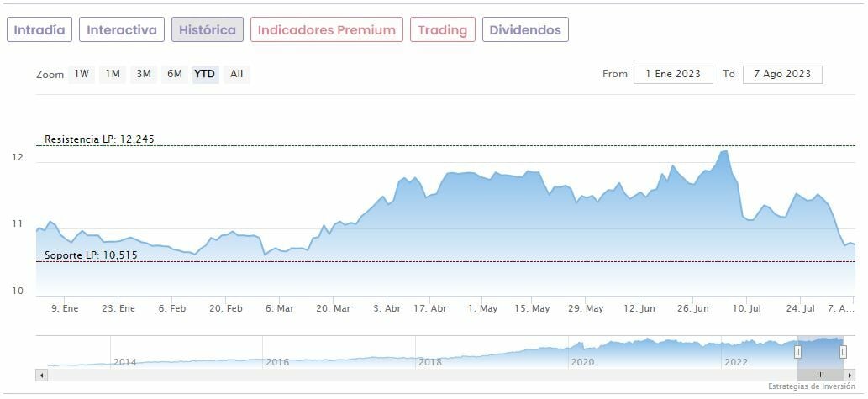Show the Dividendos tab
The width and height of the screenshot is (868, 399).
(525, 30)
